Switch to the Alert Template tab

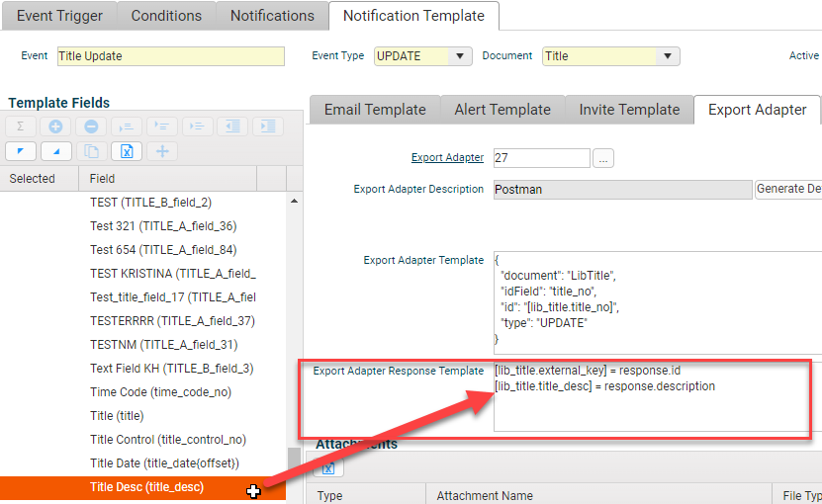coord(502,110)
